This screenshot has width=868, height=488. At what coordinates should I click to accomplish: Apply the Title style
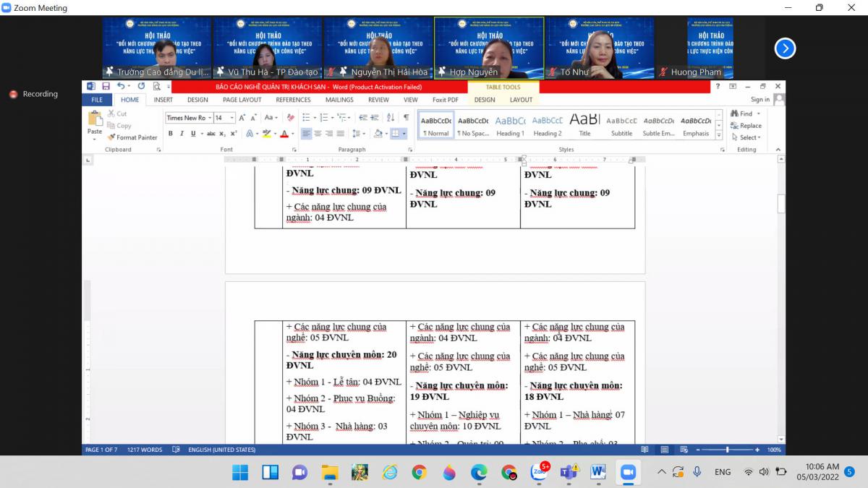tap(584, 124)
